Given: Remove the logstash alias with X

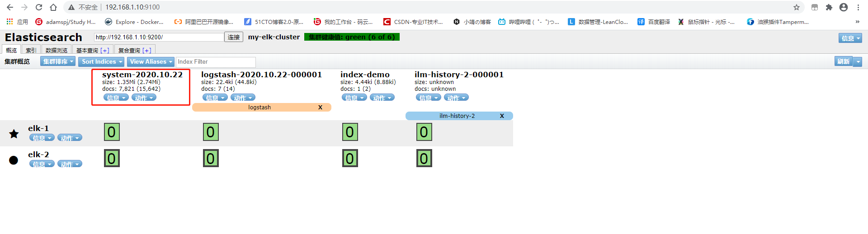Looking at the screenshot, I should [x=320, y=107].
